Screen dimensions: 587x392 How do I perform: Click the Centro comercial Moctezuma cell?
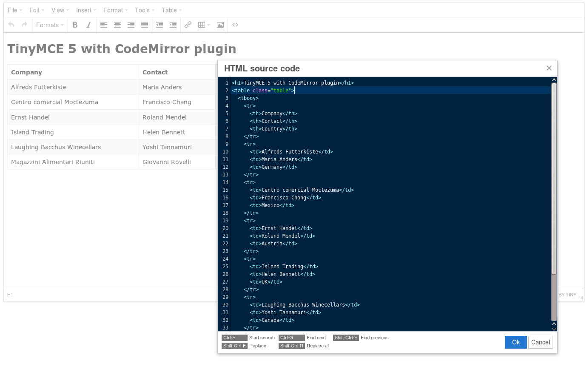[73, 102]
